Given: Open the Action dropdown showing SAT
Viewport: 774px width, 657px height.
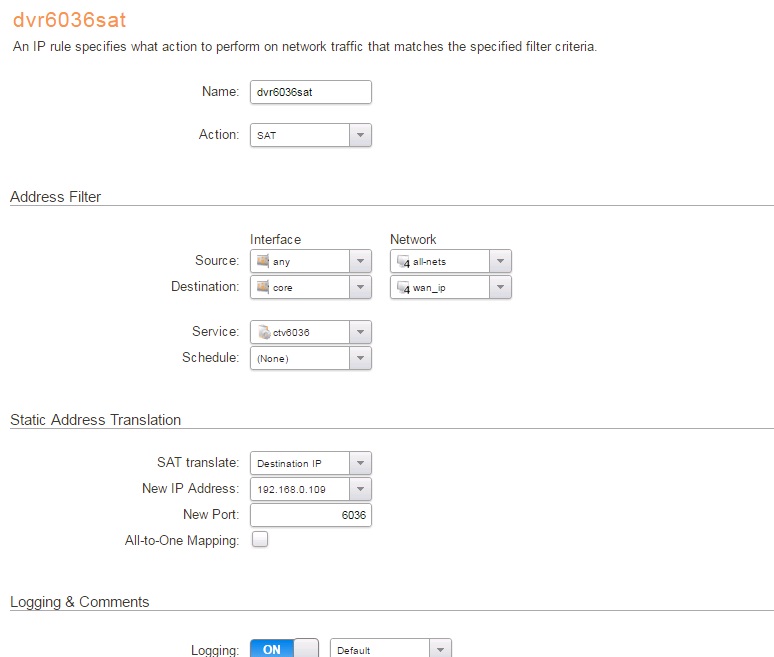Looking at the screenshot, I should [310, 135].
